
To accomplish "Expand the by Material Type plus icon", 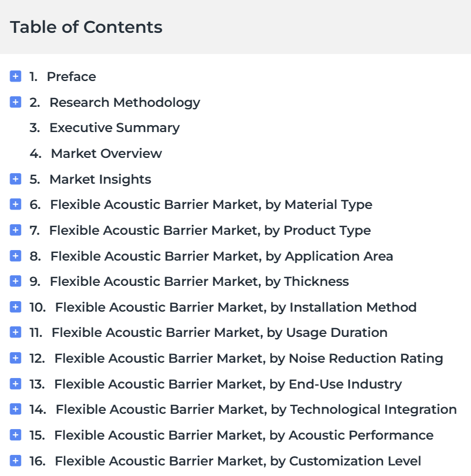I will 15,204.
